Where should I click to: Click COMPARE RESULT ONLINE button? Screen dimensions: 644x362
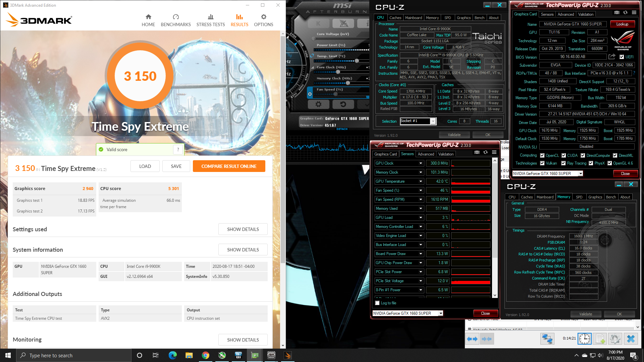pos(229,166)
